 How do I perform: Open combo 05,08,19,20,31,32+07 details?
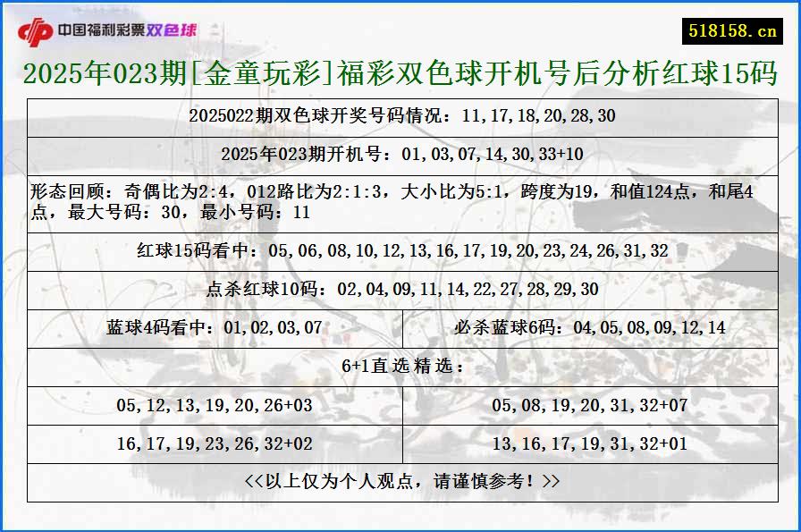click(x=590, y=405)
